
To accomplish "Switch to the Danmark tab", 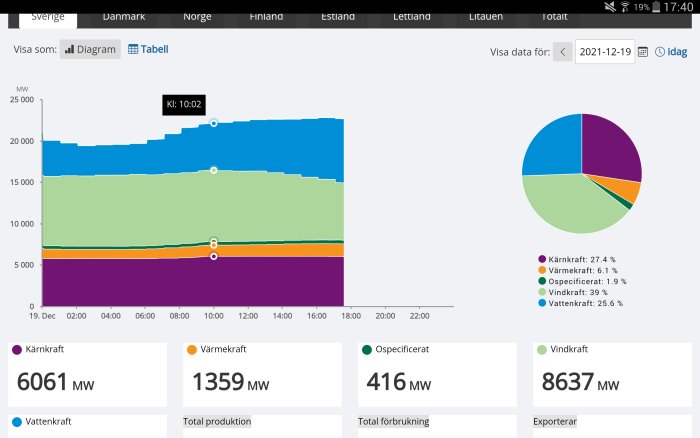I will [124, 17].
